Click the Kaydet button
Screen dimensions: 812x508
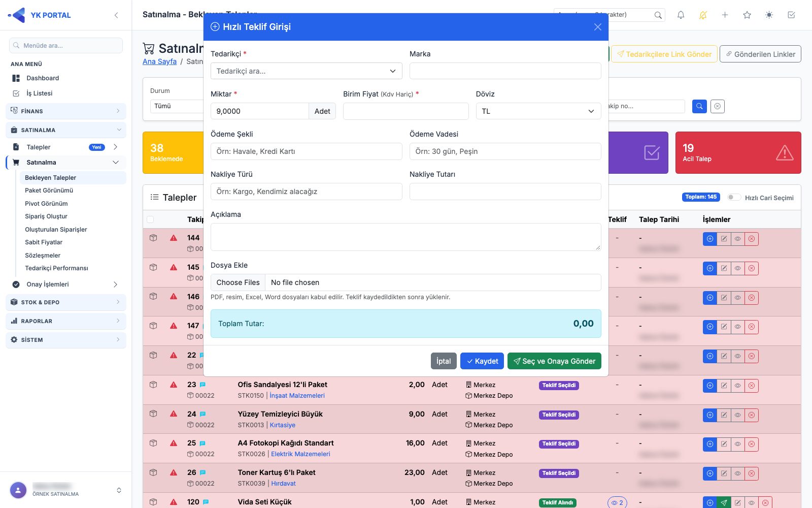pyautogui.click(x=482, y=361)
